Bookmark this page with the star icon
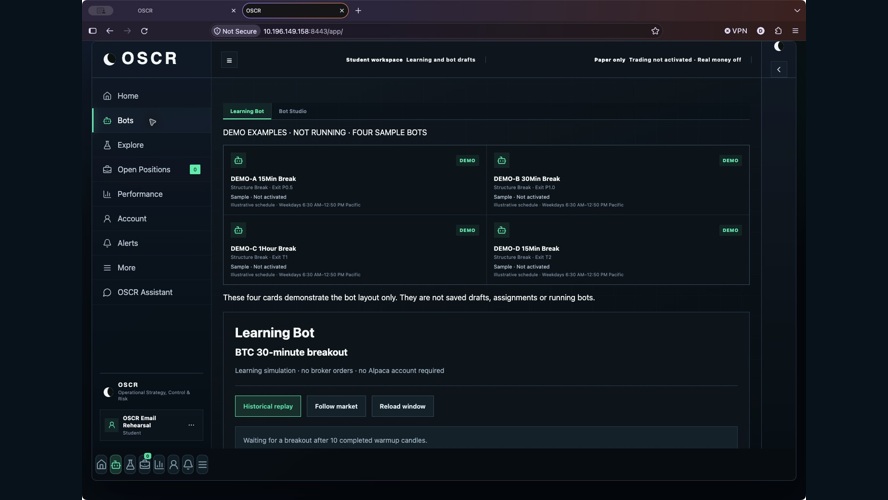 pyautogui.click(x=655, y=31)
